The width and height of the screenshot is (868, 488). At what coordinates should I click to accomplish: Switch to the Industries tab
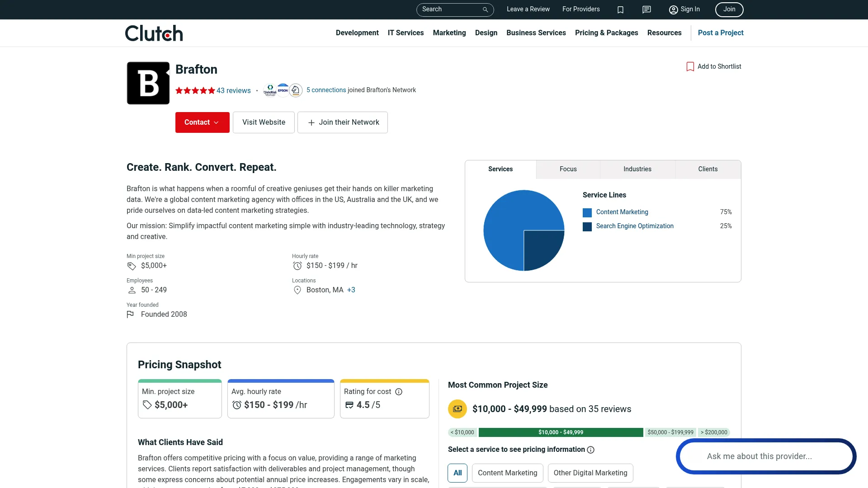point(637,169)
